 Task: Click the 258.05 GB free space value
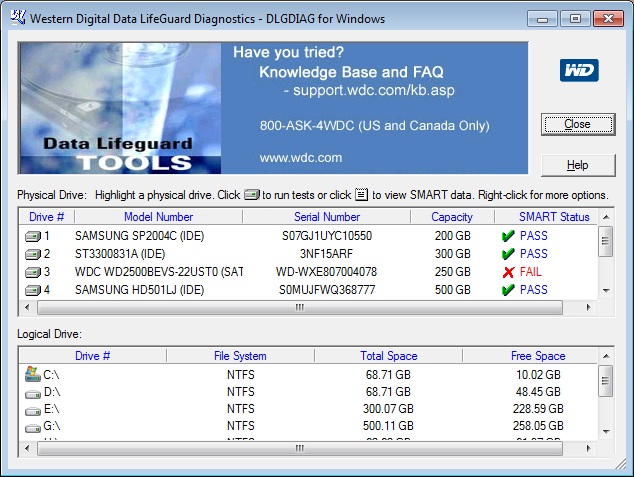(538, 426)
